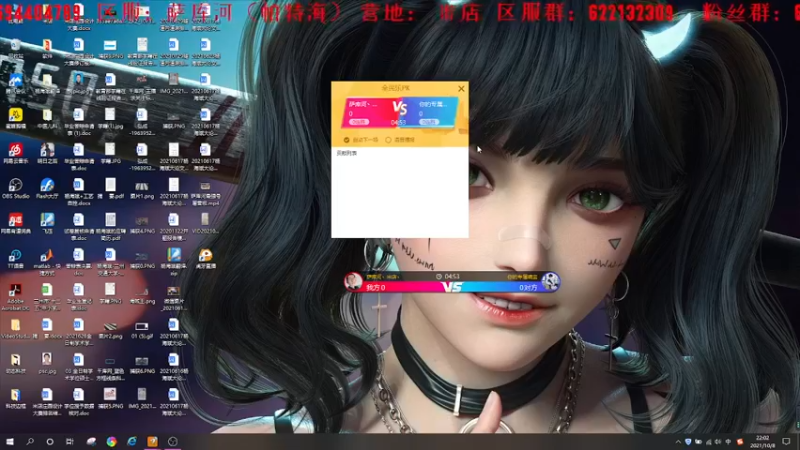The width and height of the screenshot is (800, 450).
Task: Click opponent avatar on PK bar
Action: tap(551, 281)
